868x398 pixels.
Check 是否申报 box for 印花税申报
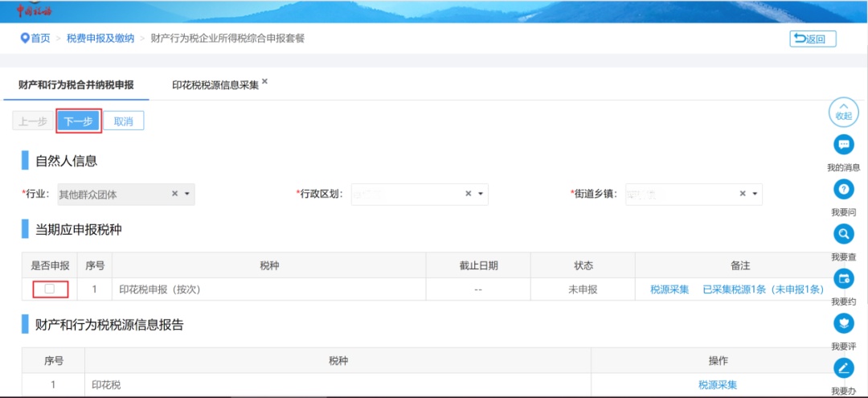50,289
